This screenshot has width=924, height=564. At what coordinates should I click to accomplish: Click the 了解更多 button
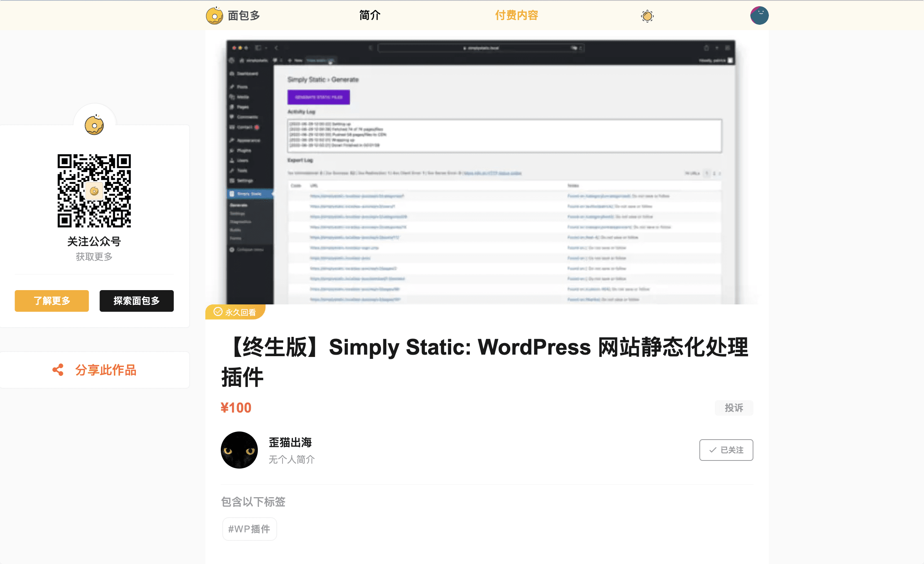(52, 301)
